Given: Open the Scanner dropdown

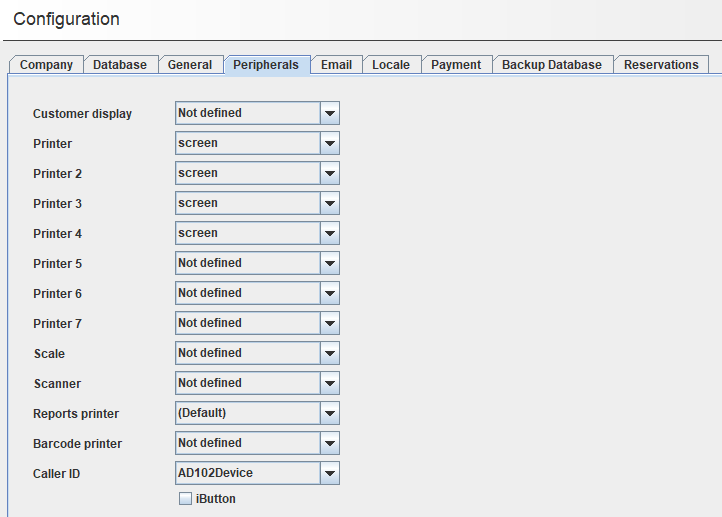Looking at the screenshot, I should click(329, 383).
